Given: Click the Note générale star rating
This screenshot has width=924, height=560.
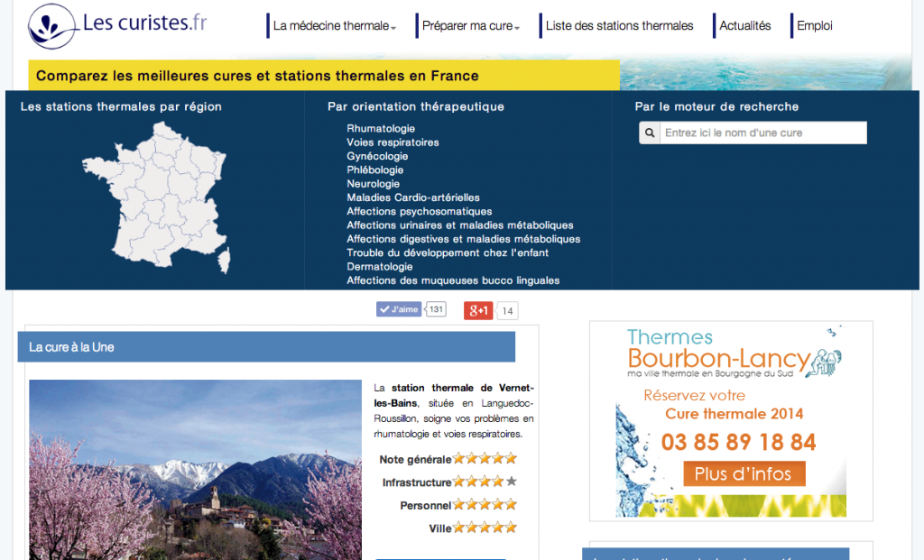Looking at the screenshot, I should 485,459.
